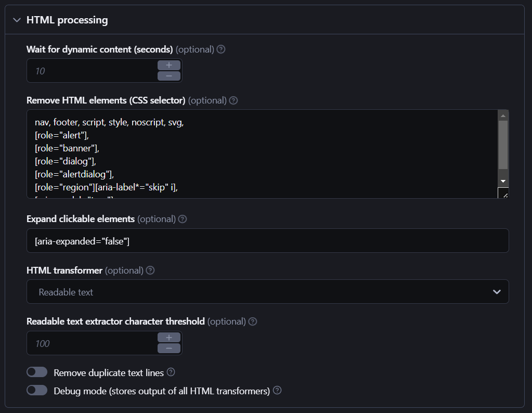Open help for Debug mode
532x413 pixels.
(277, 390)
